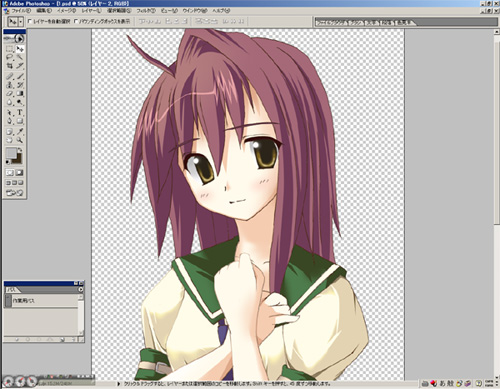
Task: Select the Notes tool
Action: click(x=10, y=132)
